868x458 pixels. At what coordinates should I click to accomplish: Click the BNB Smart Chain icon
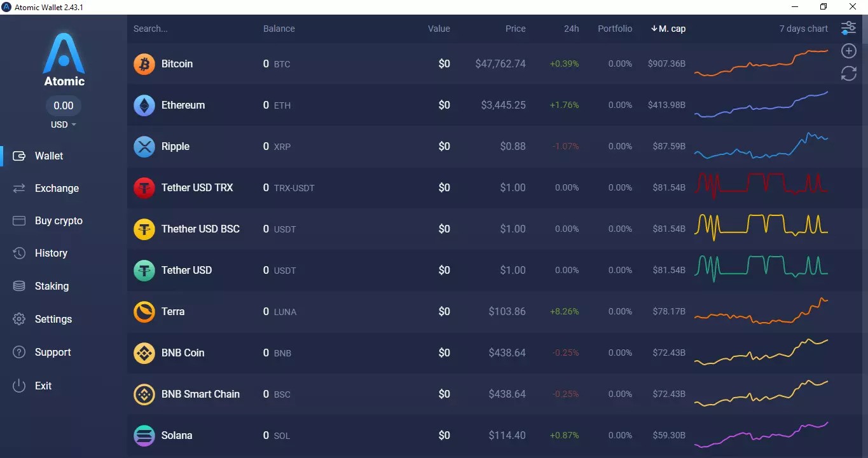[144, 394]
